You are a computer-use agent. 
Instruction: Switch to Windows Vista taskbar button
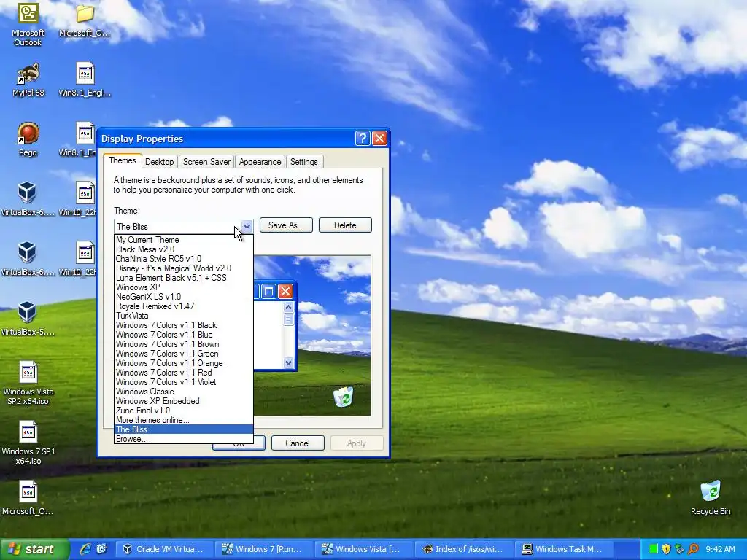coord(363,549)
